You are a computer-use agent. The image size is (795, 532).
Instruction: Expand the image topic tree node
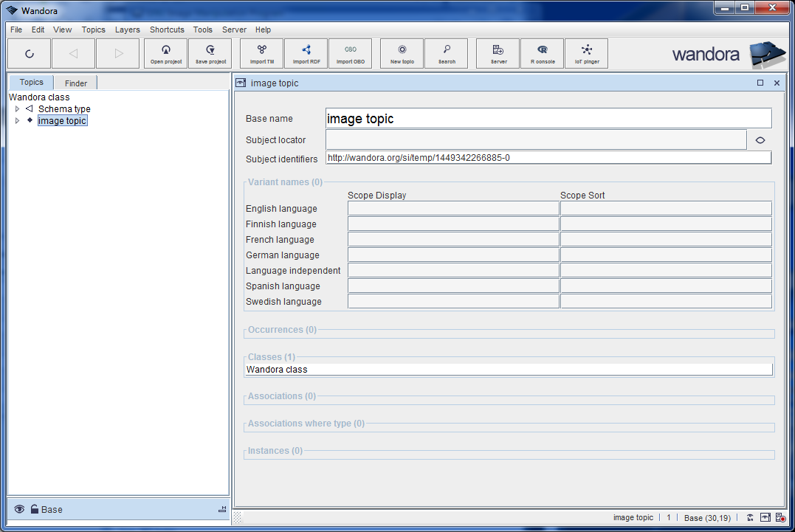pyautogui.click(x=17, y=120)
